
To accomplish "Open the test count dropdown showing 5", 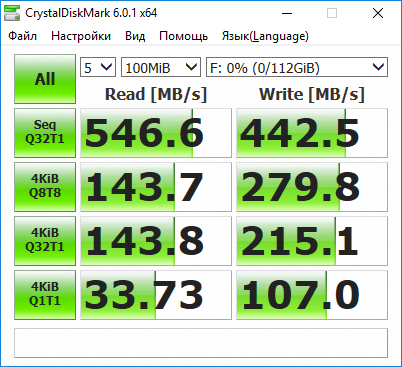I will 98,67.
